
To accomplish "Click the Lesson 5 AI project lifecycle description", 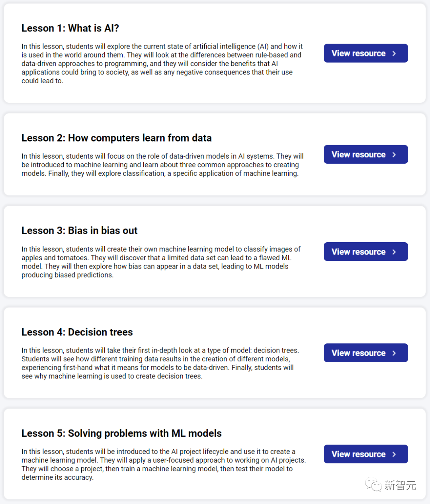I will 163,465.
